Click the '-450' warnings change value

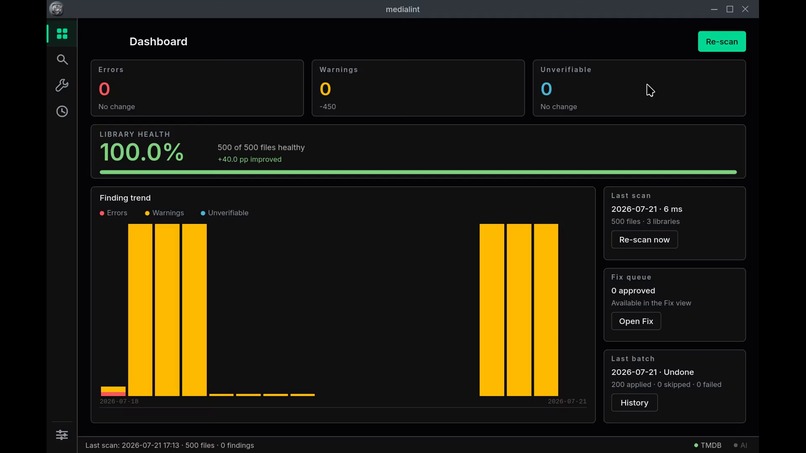pos(327,107)
